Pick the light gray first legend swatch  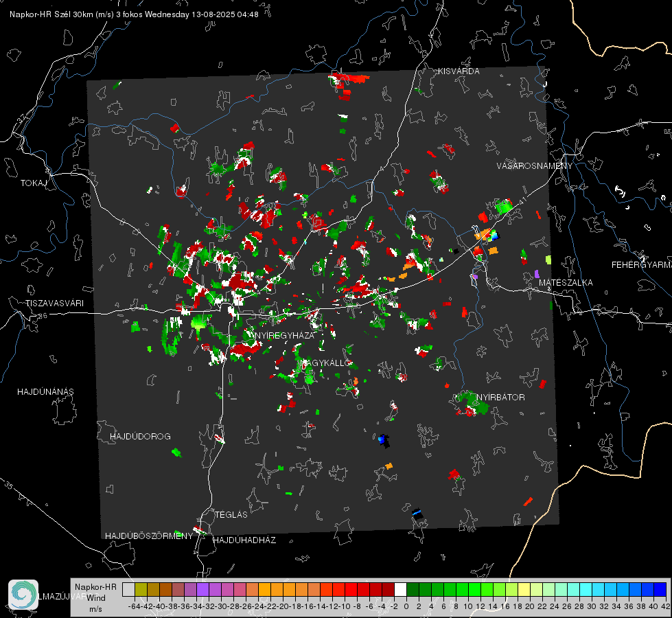(x=128, y=589)
